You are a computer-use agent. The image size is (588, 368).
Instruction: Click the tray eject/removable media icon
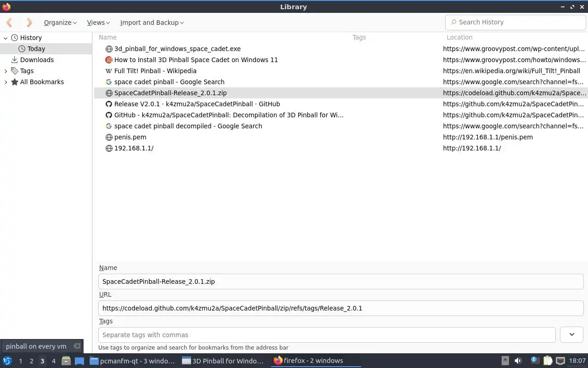505,361
